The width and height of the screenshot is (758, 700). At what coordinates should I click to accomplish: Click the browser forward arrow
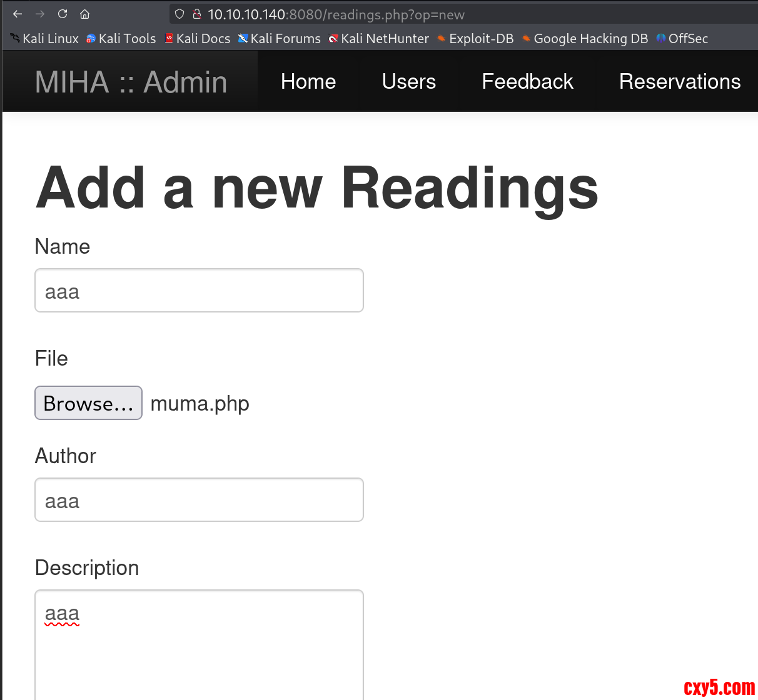tap(40, 14)
